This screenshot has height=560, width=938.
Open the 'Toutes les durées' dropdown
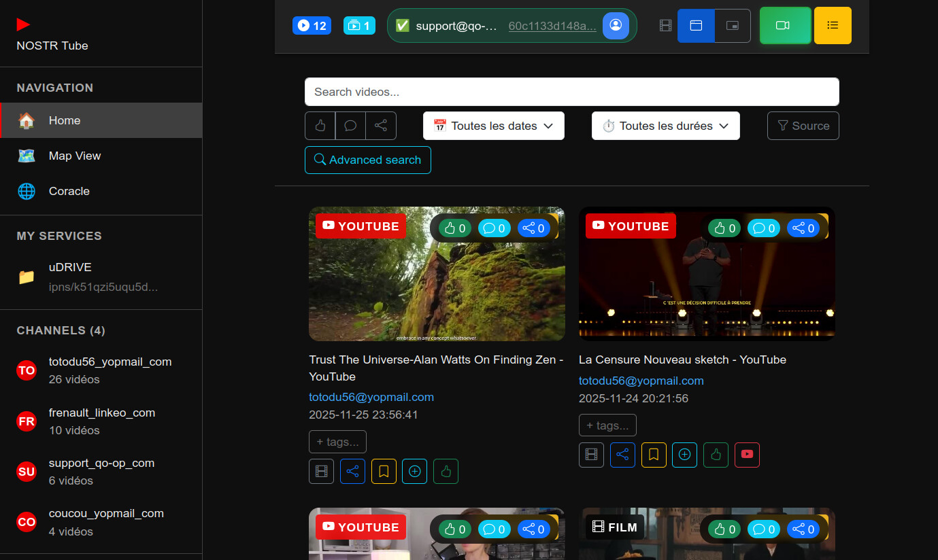click(x=665, y=126)
